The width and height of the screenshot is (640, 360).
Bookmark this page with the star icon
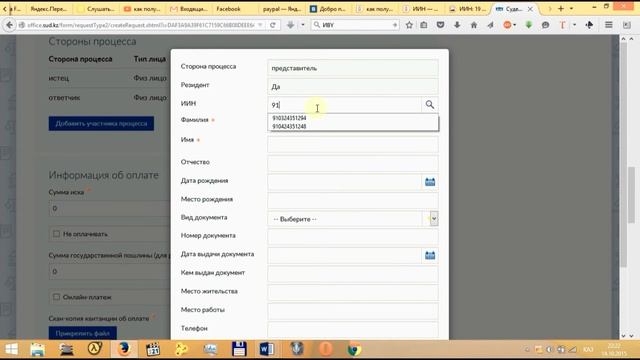click(409, 25)
